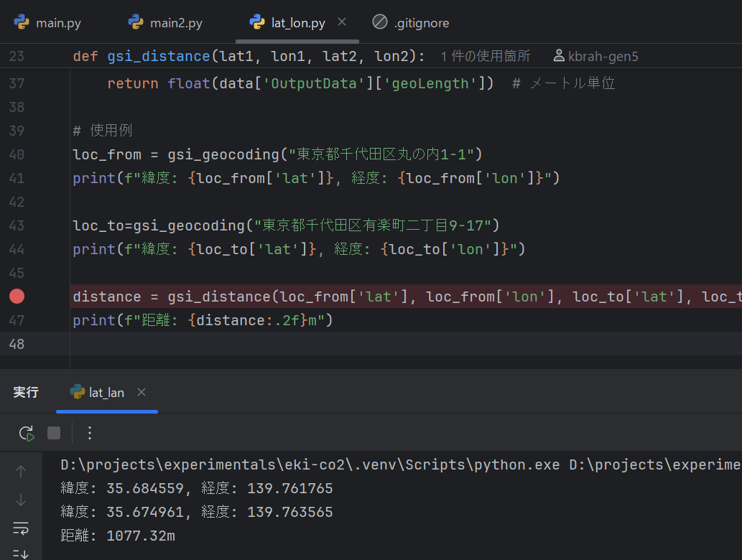Click the return float statement on line 37
This screenshot has width=742, height=560.
(300, 83)
